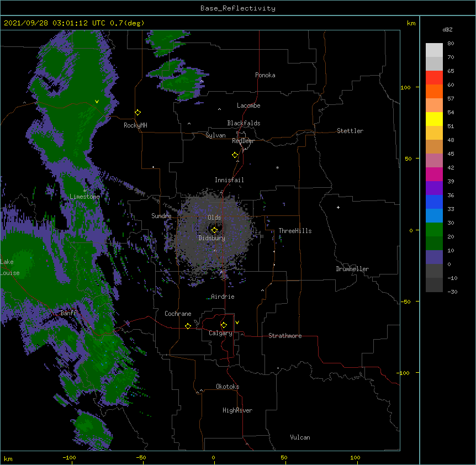Image resolution: width=476 pixels, height=465 pixels.
Task: Click the 65 value in the dBZ legend
Action: 451,71
